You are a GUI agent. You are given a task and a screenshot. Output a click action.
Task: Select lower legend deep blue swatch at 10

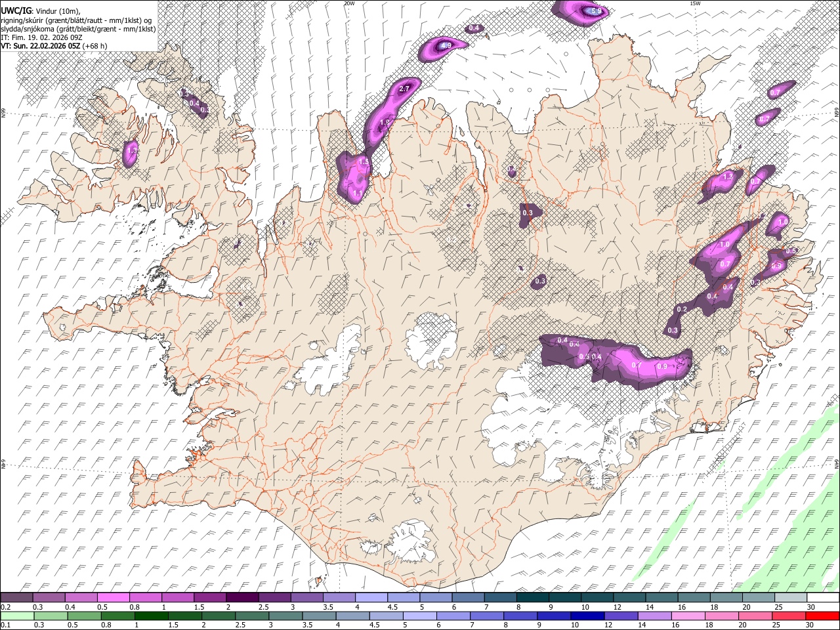(x=587, y=616)
